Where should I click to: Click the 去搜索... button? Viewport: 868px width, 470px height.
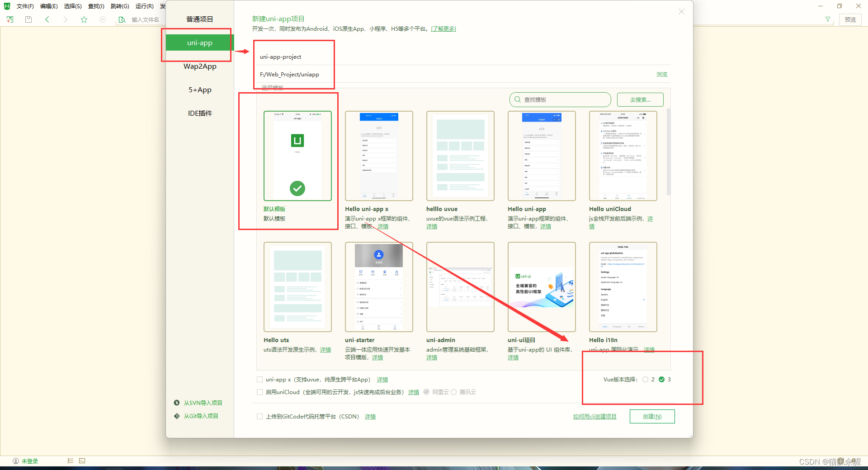point(640,100)
